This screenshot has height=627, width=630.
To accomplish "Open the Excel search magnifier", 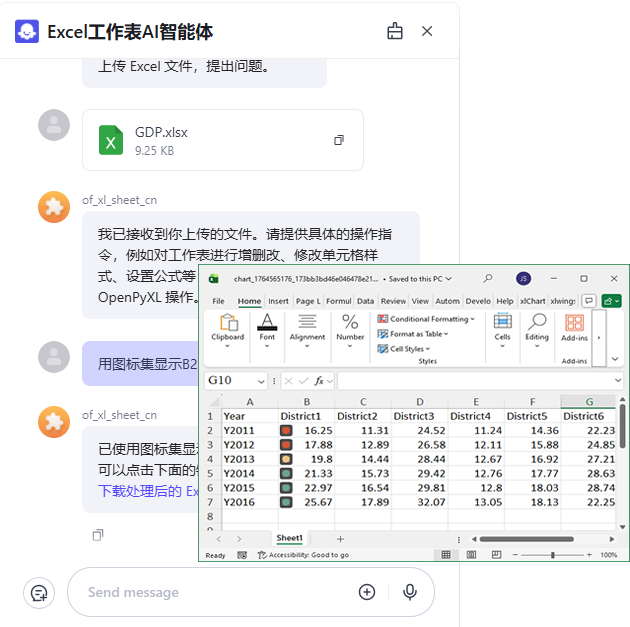I will (488, 278).
